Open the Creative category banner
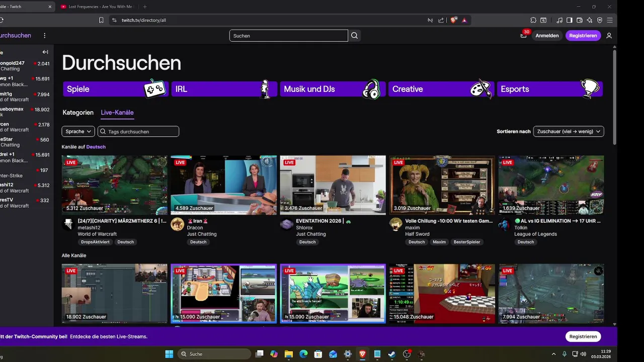 pyautogui.click(x=441, y=89)
